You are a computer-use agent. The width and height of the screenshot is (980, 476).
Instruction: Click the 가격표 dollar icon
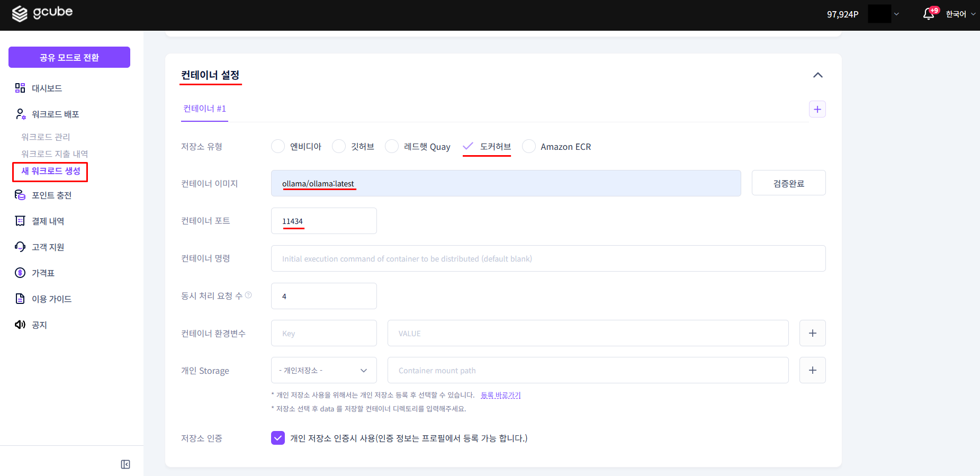click(20, 273)
